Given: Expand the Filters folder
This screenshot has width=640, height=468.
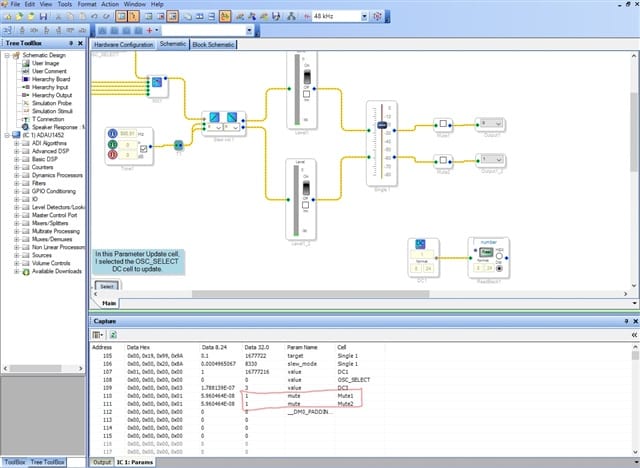Looking at the screenshot, I should tap(16, 183).
